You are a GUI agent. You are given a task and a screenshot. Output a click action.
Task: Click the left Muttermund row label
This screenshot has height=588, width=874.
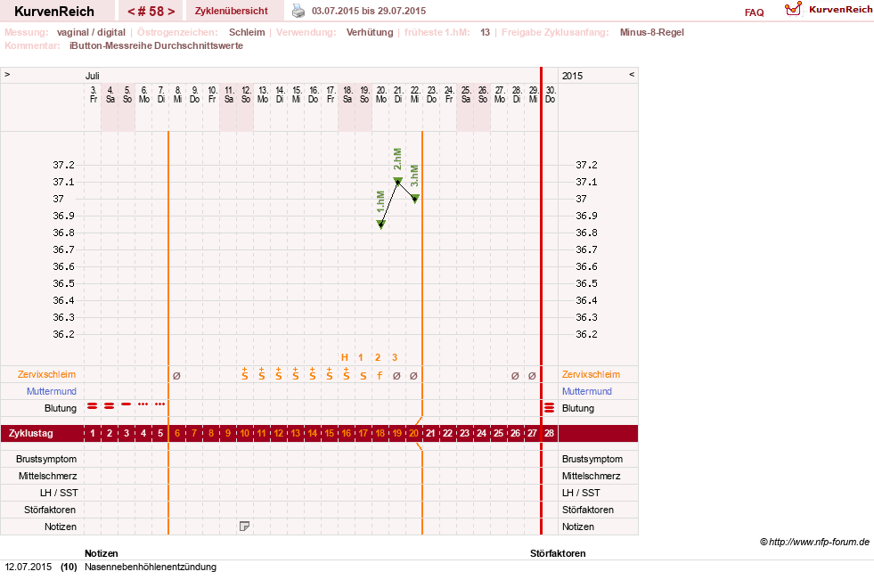pos(52,391)
